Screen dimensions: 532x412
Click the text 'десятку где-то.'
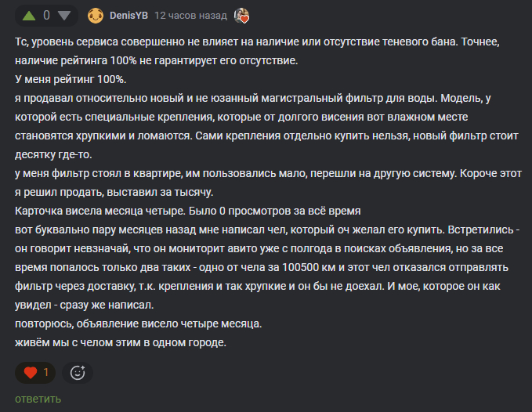(x=53, y=154)
